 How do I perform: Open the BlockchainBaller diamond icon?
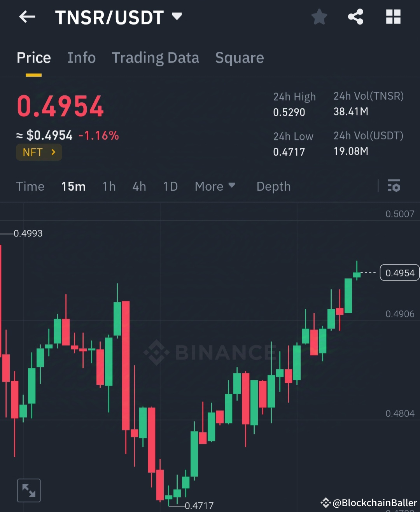326,502
